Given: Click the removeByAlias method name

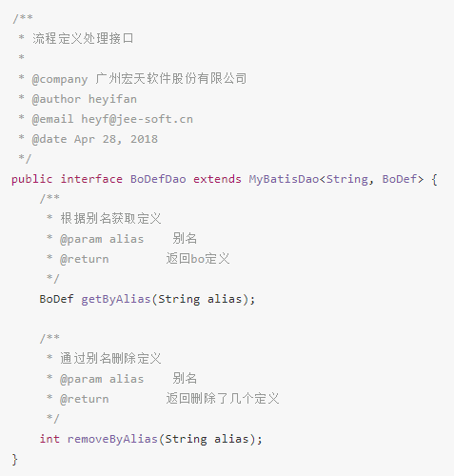Looking at the screenshot, I should click(112, 439).
